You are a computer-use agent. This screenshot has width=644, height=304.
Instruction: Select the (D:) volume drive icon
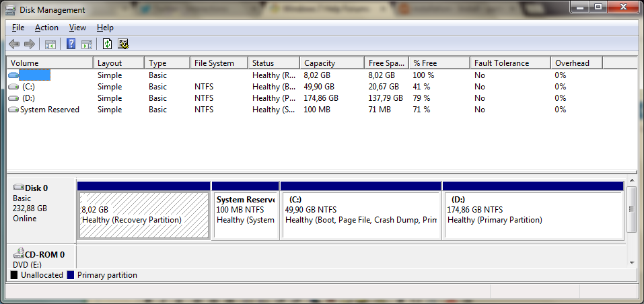pos(13,98)
